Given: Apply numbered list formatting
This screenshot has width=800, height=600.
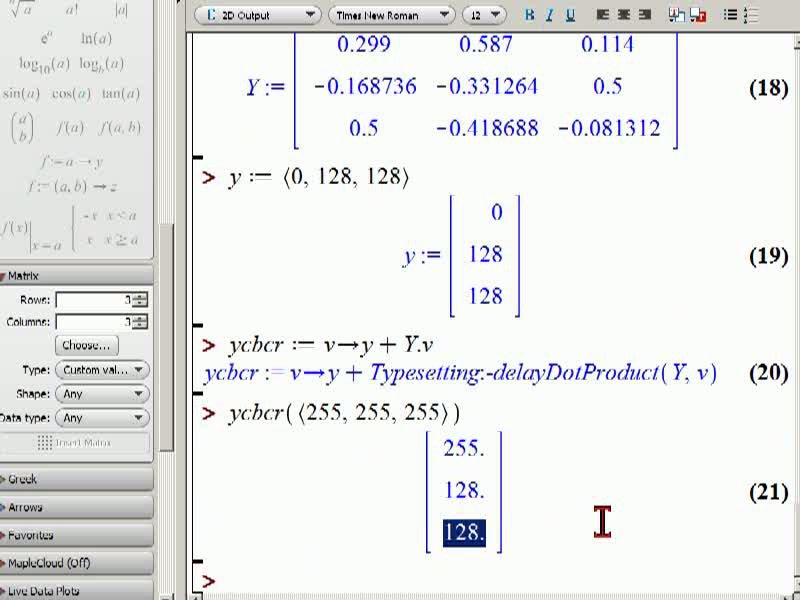Looking at the screenshot, I should click(751, 15).
